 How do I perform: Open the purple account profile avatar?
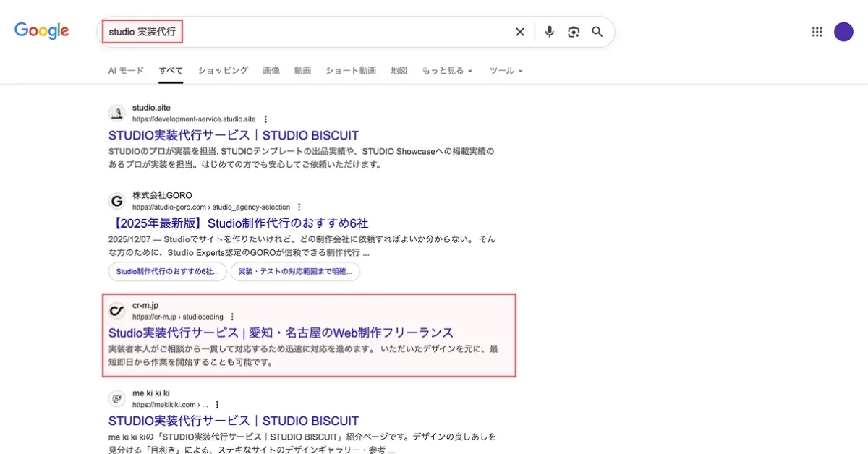pyautogui.click(x=843, y=32)
